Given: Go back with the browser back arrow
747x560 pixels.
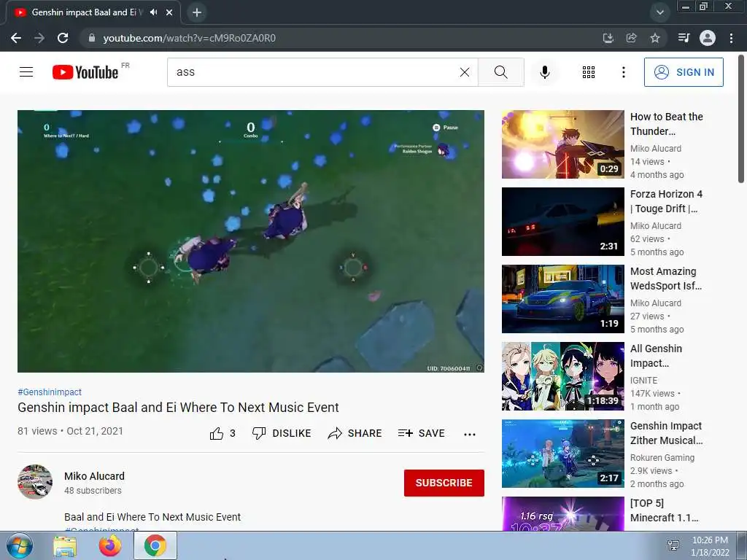Looking at the screenshot, I should 16,38.
